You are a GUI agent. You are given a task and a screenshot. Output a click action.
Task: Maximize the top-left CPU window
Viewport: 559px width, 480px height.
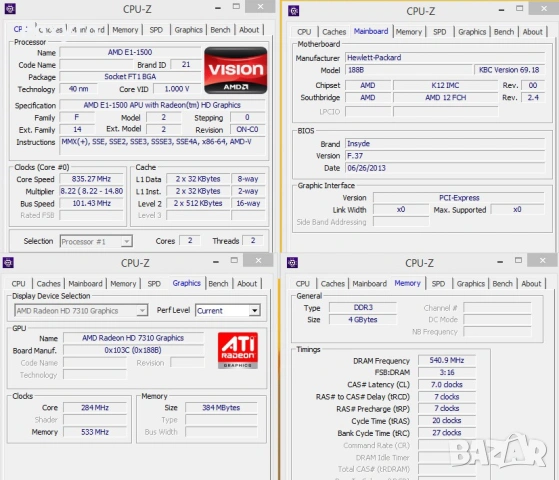point(236,6)
